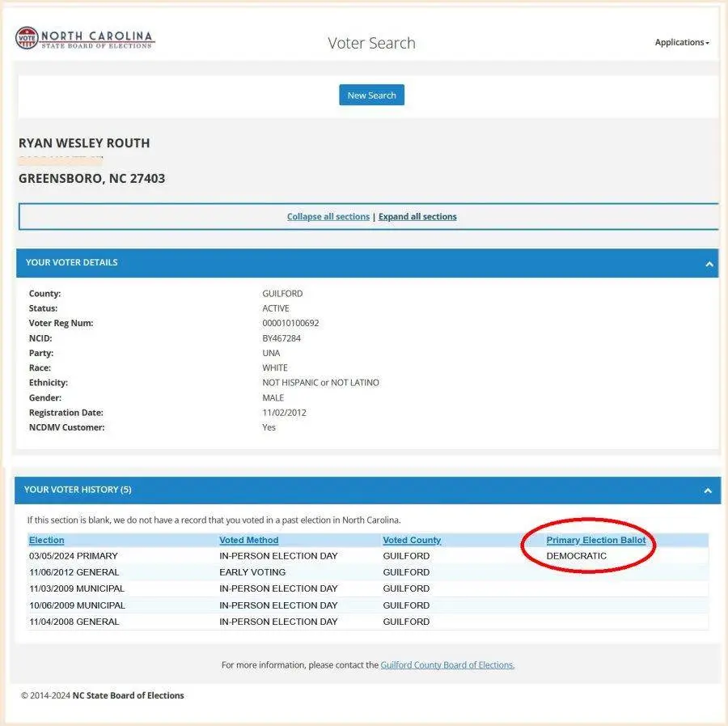Select the 11/03/2009 MUNICIPAL election row
728x726 pixels.
point(77,588)
